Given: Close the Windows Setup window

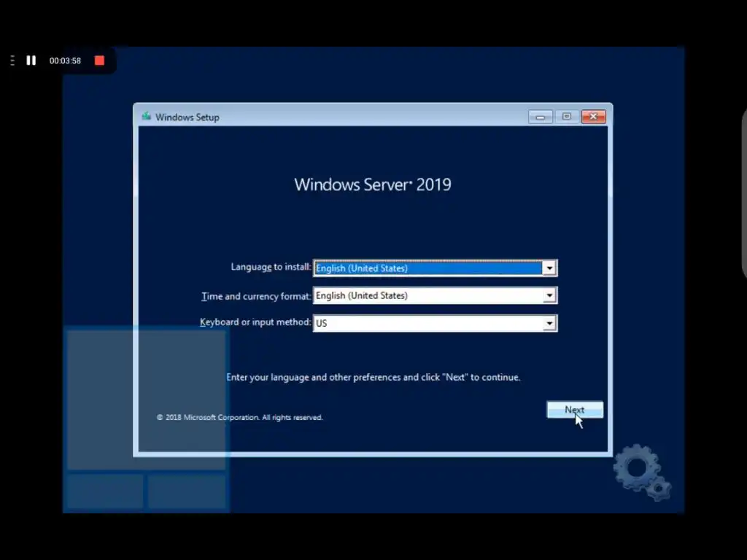Looking at the screenshot, I should coord(594,117).
